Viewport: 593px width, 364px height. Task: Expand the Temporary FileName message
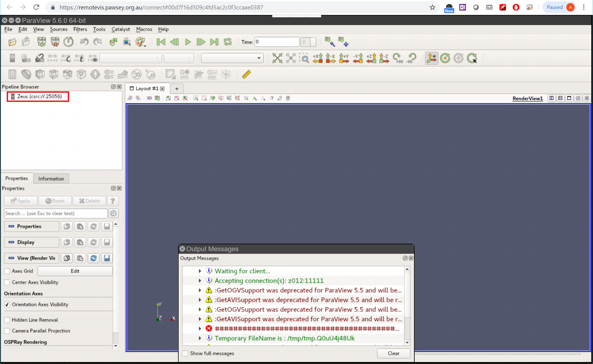click(200, 338)
